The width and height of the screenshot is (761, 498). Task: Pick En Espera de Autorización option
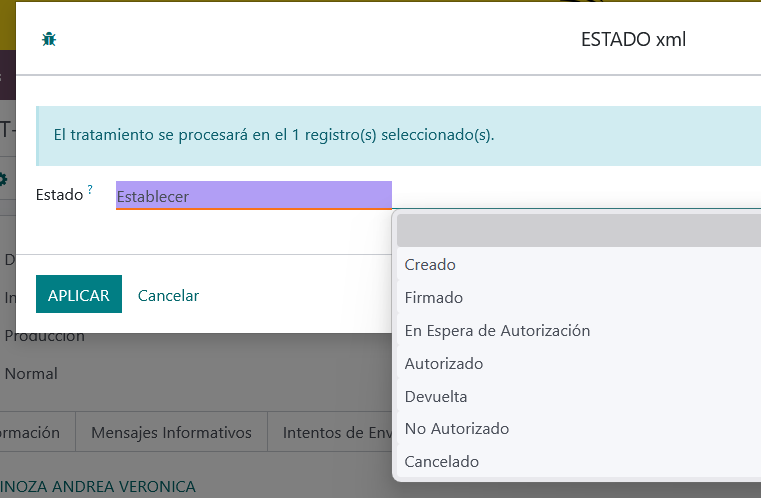pyautogui.click(x=497, y=331)
